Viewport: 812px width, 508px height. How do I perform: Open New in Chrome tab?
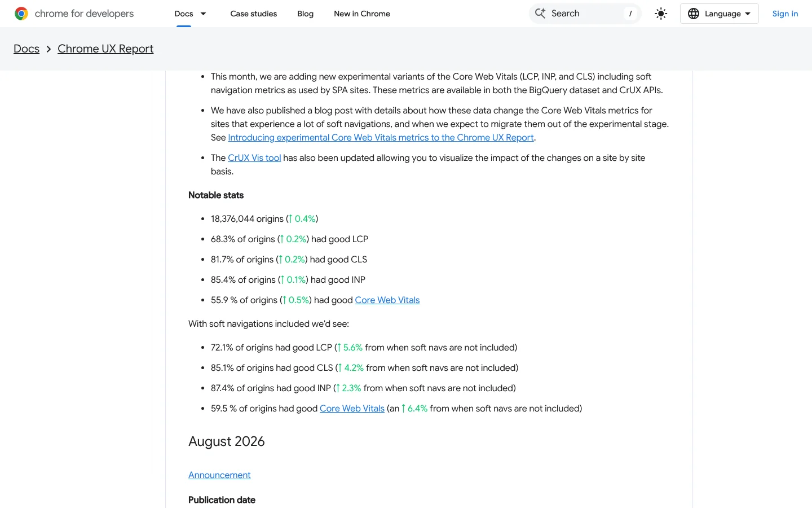(362, 14)
